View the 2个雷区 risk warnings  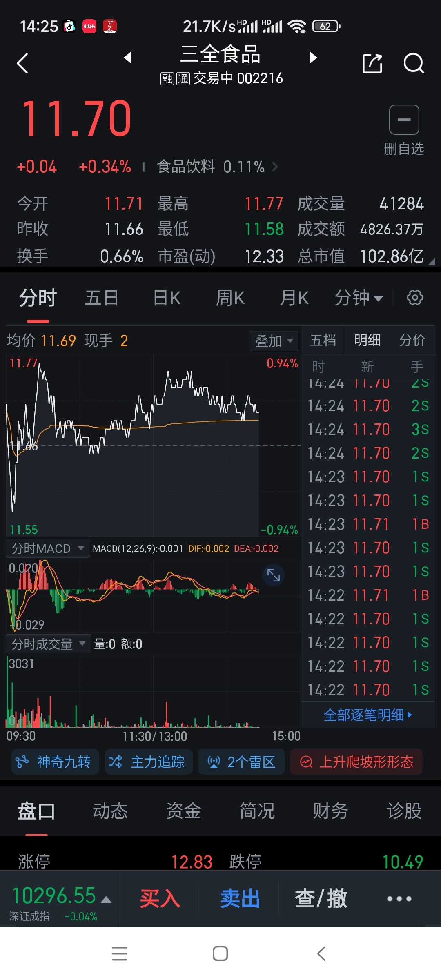(241, 762)
